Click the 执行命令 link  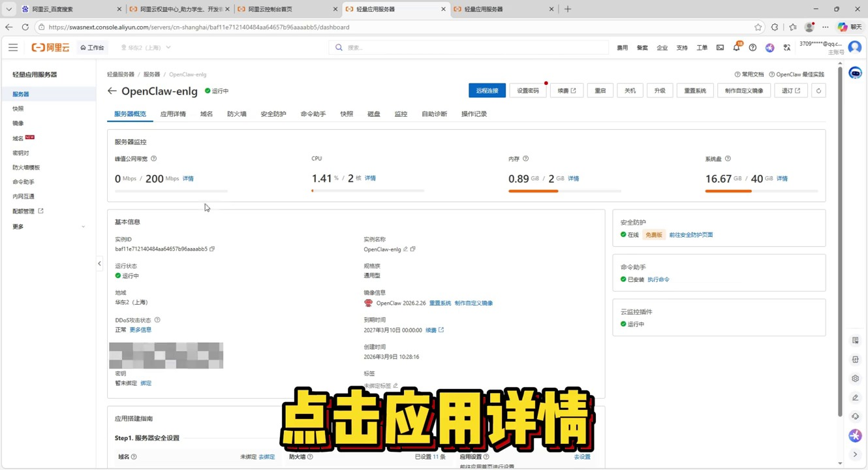click(659, 279)
